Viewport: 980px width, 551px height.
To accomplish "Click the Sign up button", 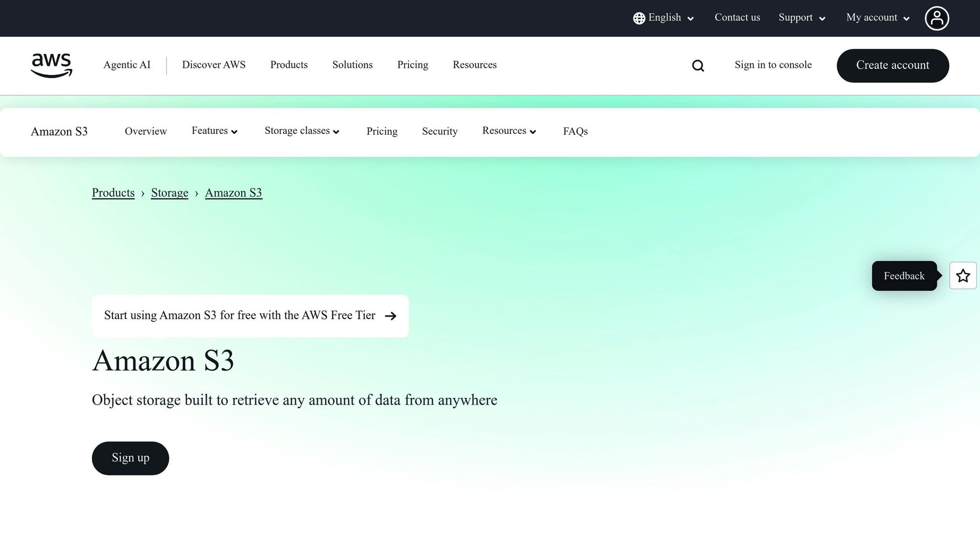I will [130, 458].
